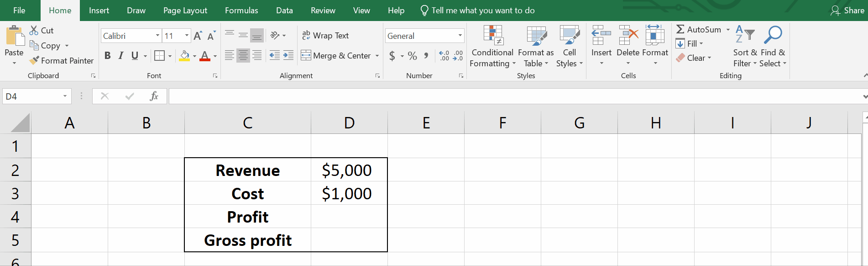Click Format cells icon in Cells group
Image resolution: width=868 pixels, height=266 pixels.
pyautogui.click(x=655, y=35)
